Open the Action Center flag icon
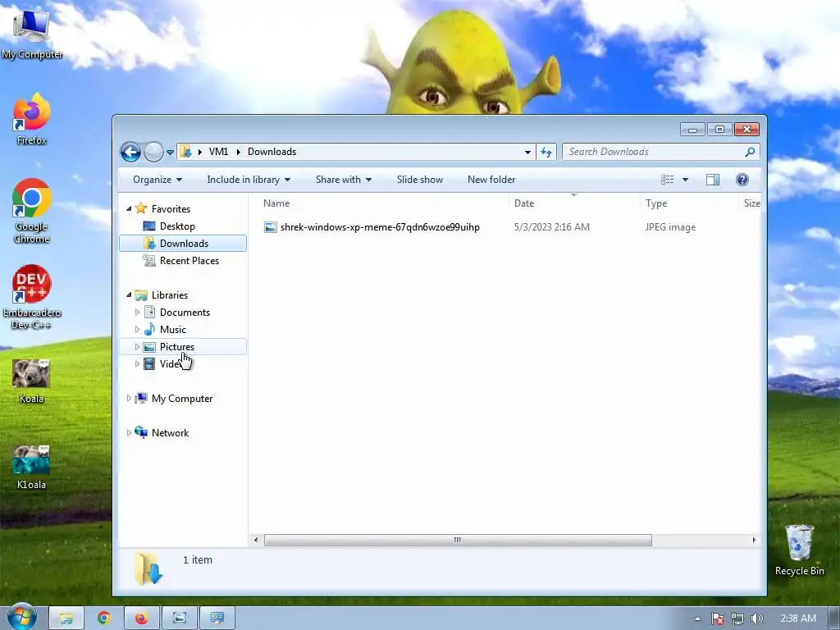The height and width of the screenshot is (630, 840). click(717, 619)
